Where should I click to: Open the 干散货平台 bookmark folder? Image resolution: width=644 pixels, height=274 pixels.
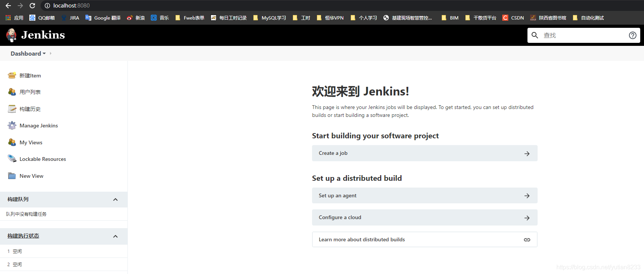(481, 18)
